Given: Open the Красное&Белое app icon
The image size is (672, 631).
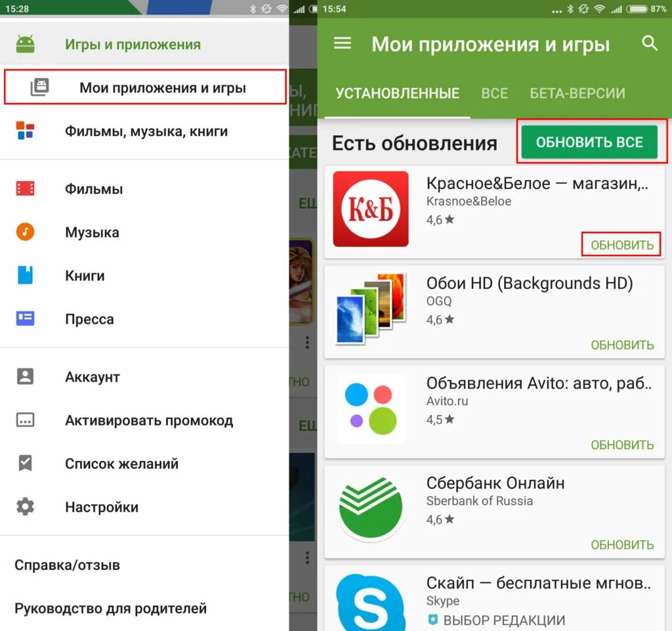Looking at the screenshot, I should click(371, 209).
